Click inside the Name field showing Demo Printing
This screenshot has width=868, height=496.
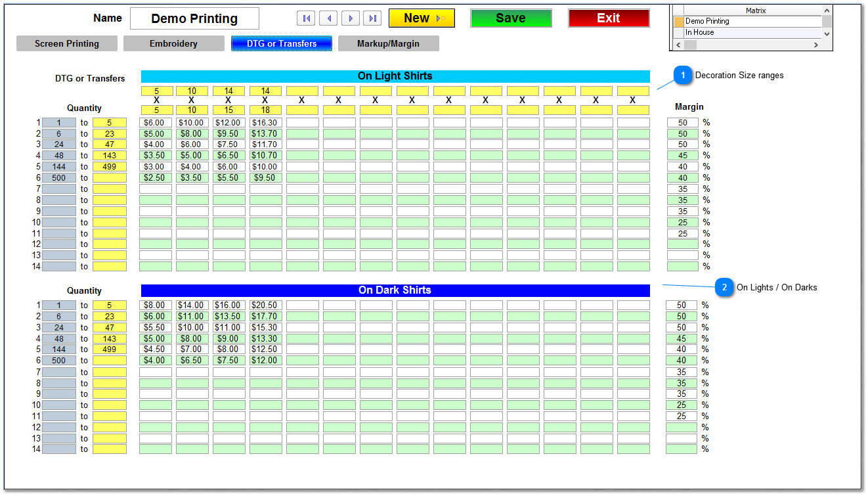194,18
